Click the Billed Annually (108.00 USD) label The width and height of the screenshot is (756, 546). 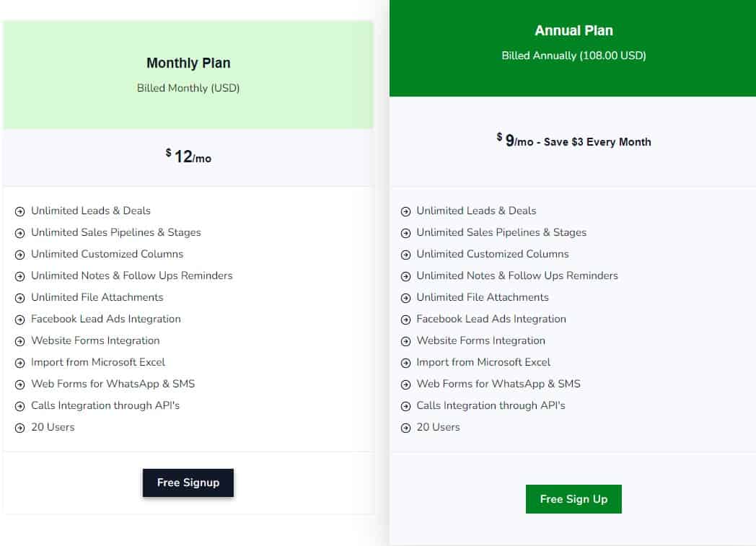tap(573, 56)
